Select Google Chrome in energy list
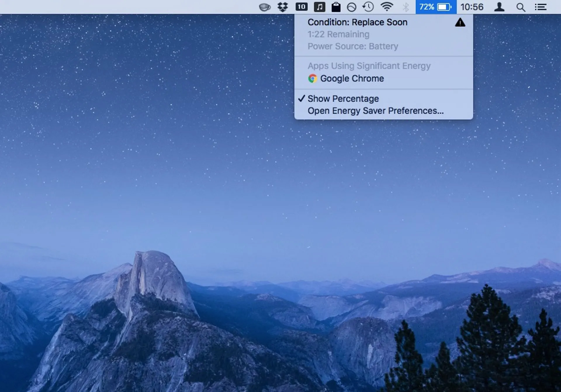 pos(352,79)
